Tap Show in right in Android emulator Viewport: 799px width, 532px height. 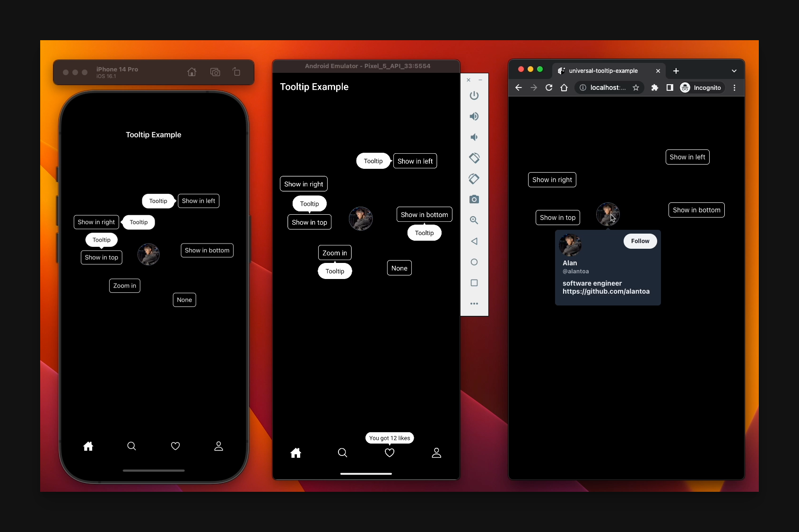tap(304, 184)
